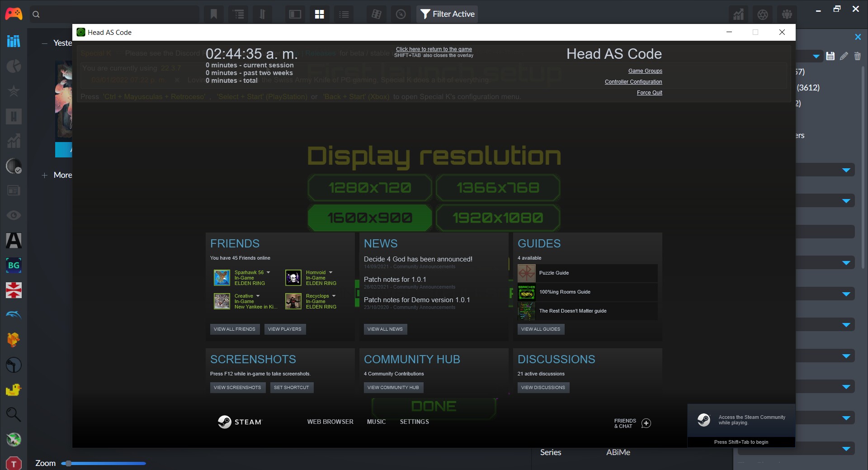Select the 1366x768 display resolution option
Screen dimensions: 868x470
tap(498, 188)
